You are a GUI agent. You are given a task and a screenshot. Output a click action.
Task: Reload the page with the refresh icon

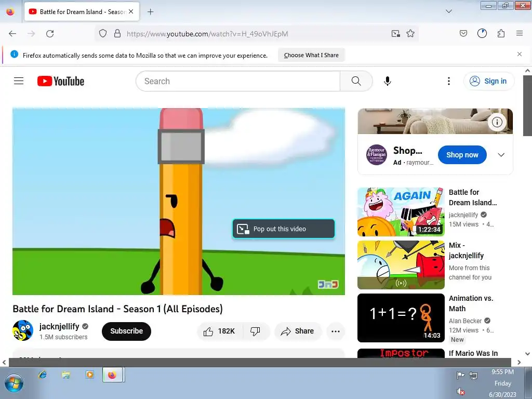50,34
